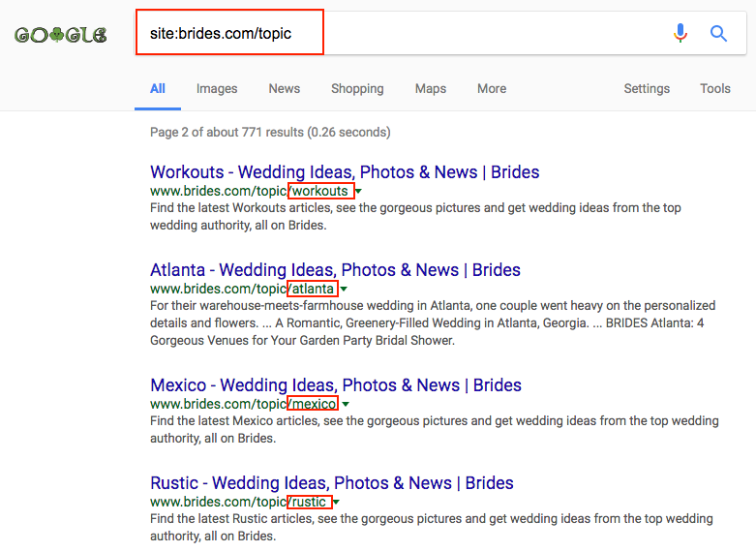Click the www.brides.com/topic/rustic URL text

click(238, 502)
